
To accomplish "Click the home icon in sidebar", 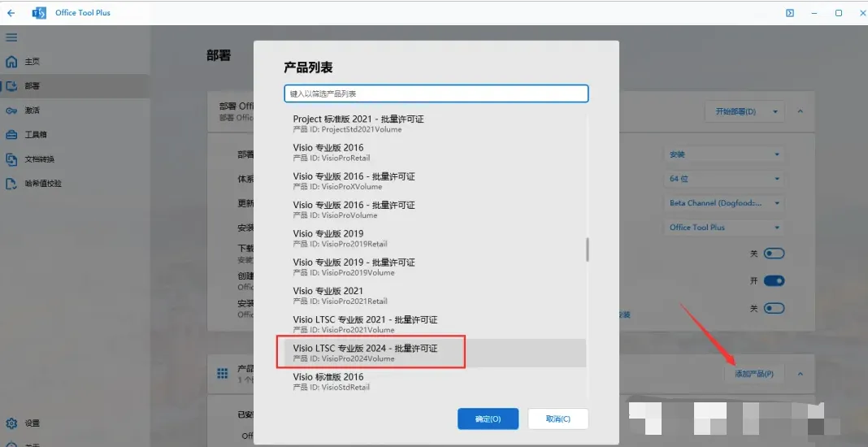I will (11, 62).
